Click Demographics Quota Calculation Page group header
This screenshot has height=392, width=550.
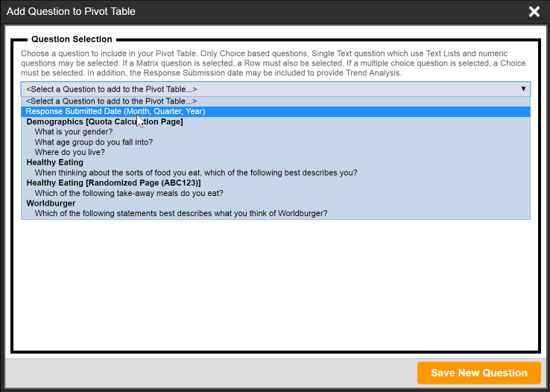click(x=104, y=121)
